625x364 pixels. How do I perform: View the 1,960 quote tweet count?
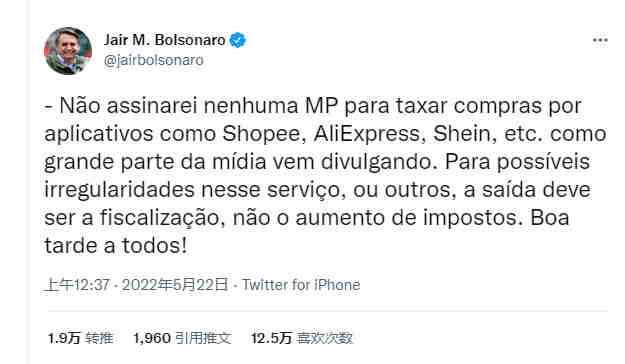pos(152,338)
